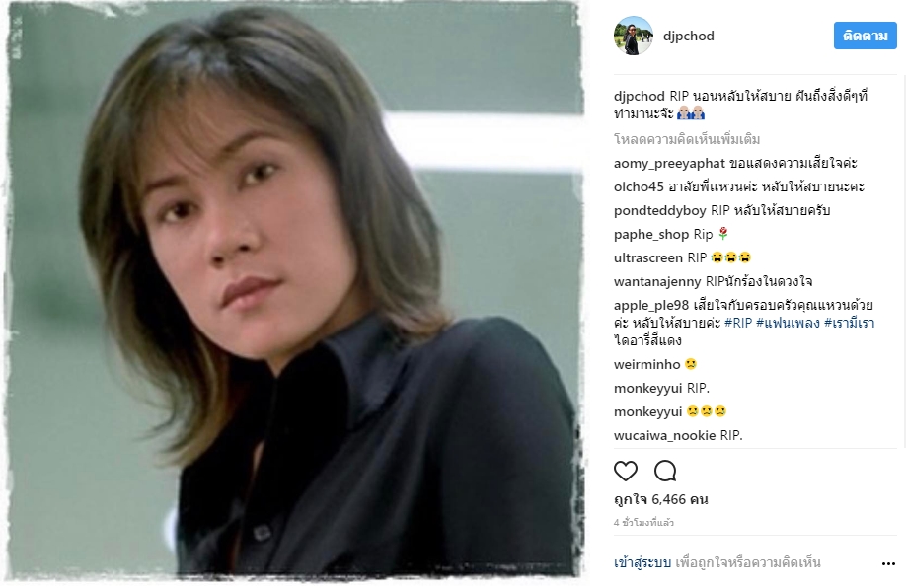
Task: Open wantanajenny's profile link
Action: click(657, 282)
